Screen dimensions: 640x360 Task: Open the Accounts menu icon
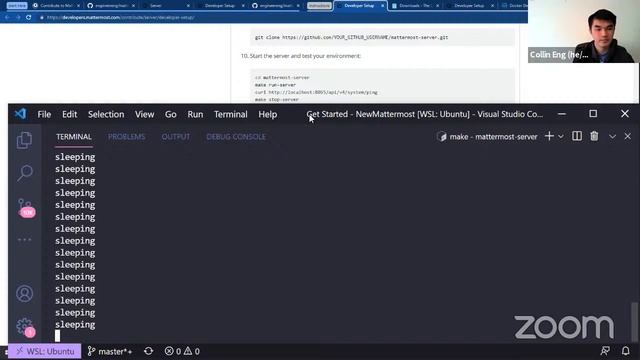click(x=24, y=293)
